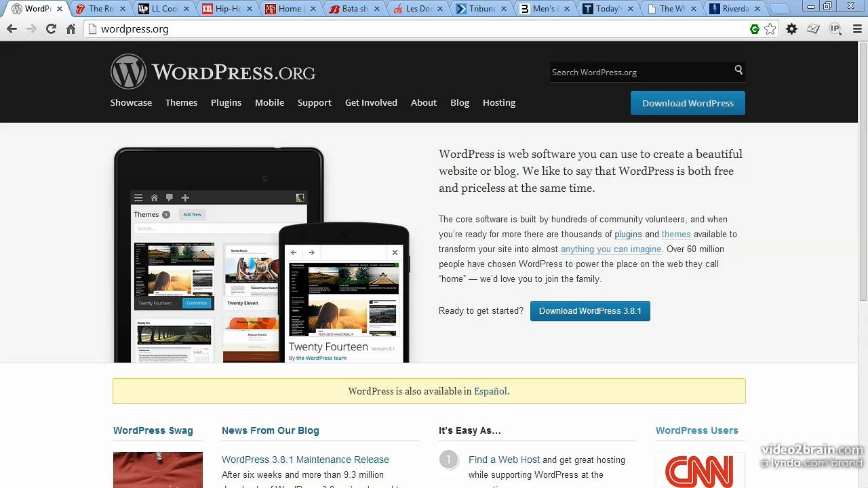This screenshot has height=488, width=868.
Task: Open the Blog navigation item
Action: pyautogui.click(x=460, y=102)
